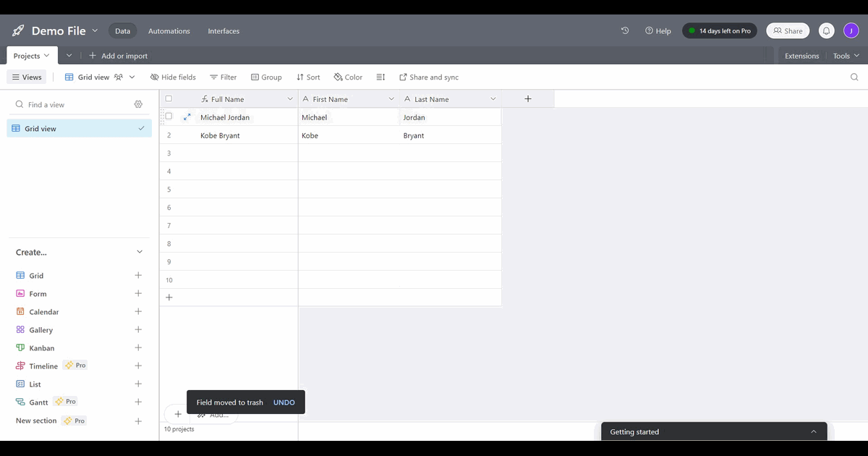Open Extensions panel
Image resolution: width=868 pixels, height=456 pixels.
[801, 56]
